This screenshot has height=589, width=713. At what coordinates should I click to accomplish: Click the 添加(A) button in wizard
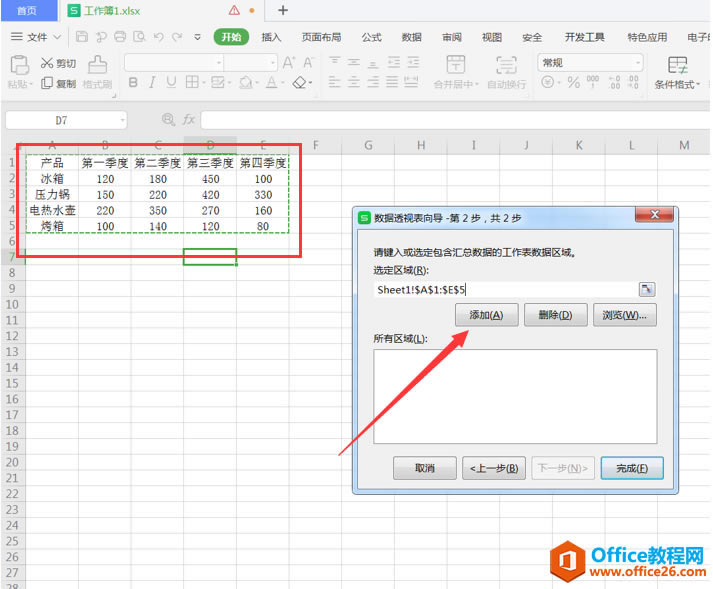coord(487,315)
